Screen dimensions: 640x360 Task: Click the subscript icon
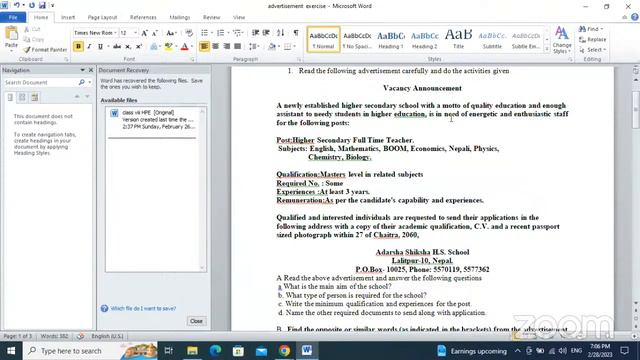click(128, 47)
